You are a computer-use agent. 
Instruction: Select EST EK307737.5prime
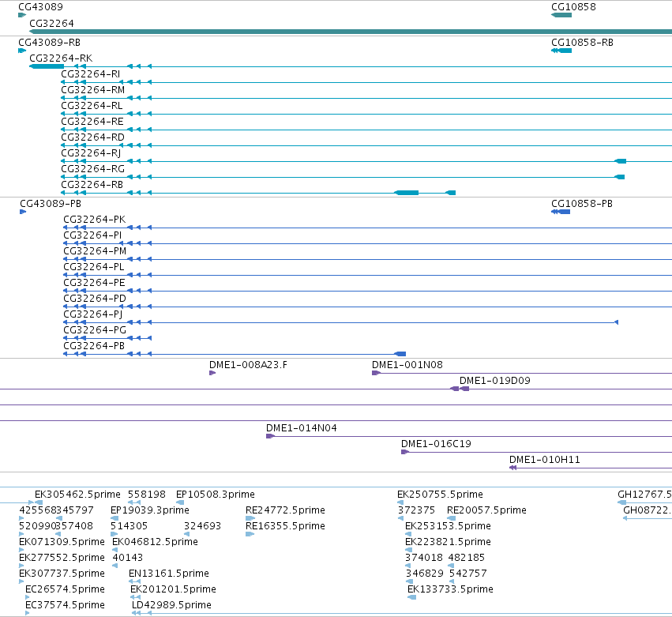click(x=62, y=574)
